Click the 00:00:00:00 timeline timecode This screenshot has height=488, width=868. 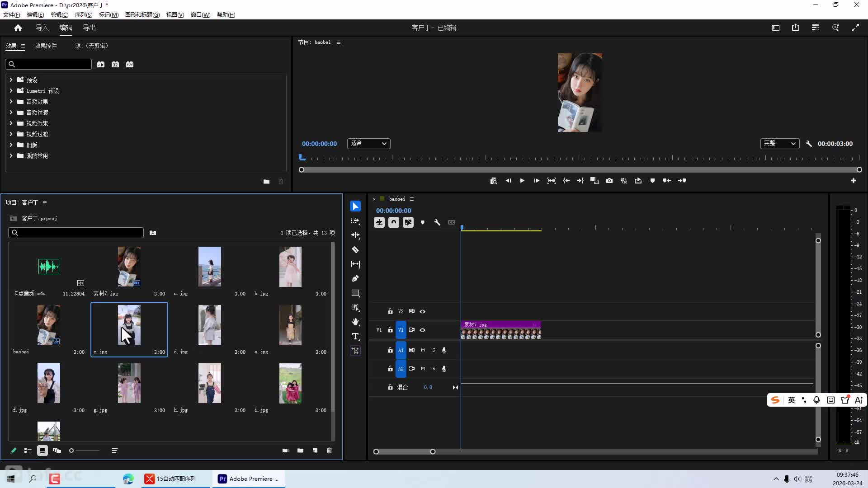click(393, 211)
